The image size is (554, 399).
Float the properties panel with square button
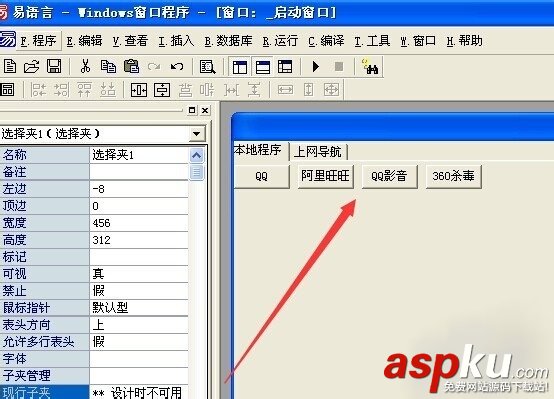coord(192,110)
